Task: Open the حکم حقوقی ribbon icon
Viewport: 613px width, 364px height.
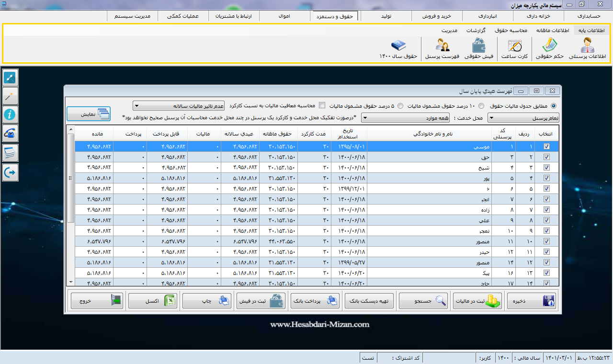Action: [549, 46]
